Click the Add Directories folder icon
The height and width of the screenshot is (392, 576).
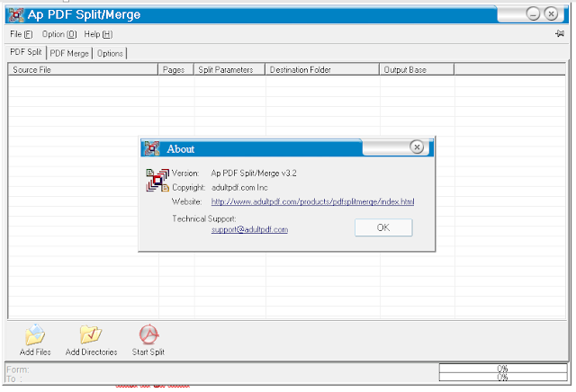(90, 334)
